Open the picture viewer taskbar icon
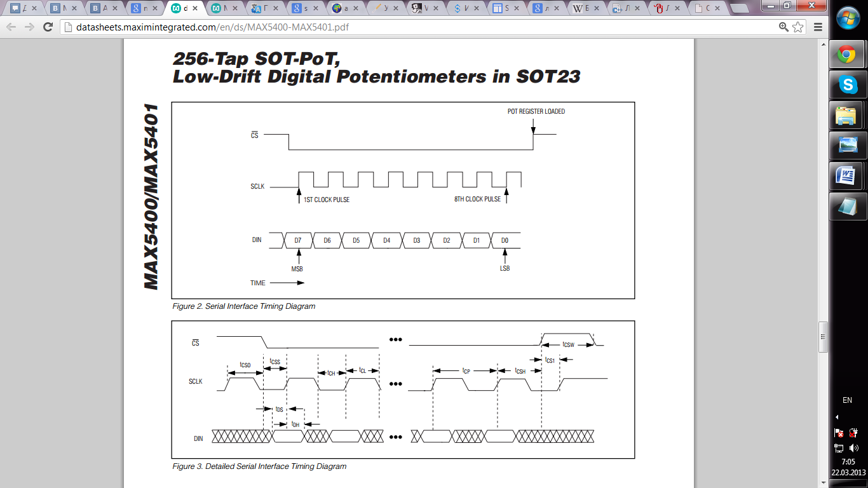Screen dimensions: 868x488 tap(848, 146)
